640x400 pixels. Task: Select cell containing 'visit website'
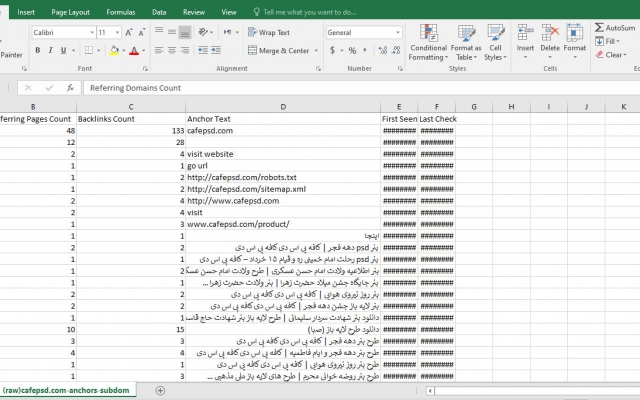coord(283,154)
